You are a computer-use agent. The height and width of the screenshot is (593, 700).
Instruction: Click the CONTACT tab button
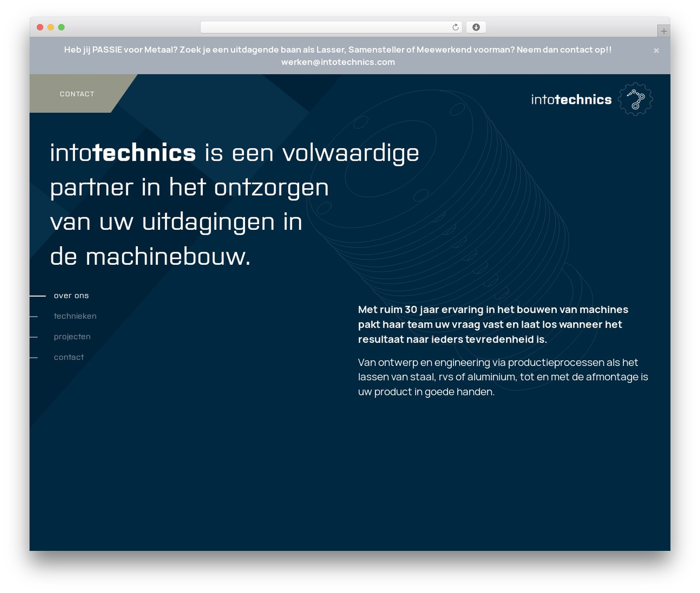[77, 94]
